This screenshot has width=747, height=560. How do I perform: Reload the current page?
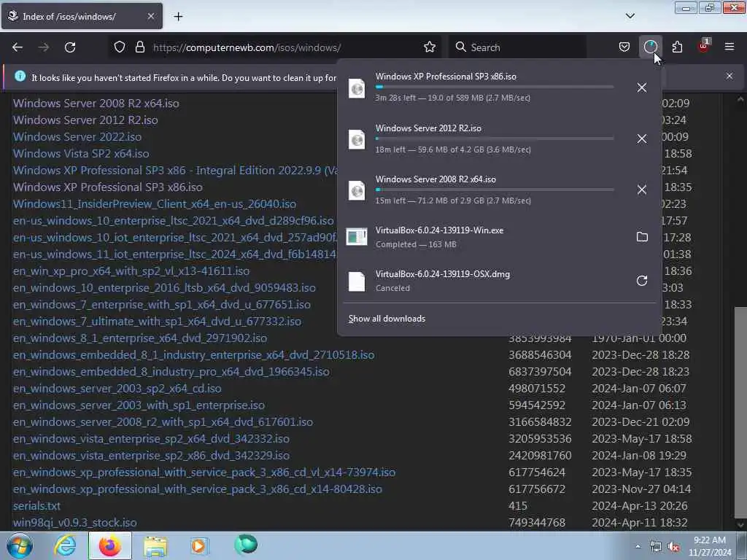tap(70, 47)
